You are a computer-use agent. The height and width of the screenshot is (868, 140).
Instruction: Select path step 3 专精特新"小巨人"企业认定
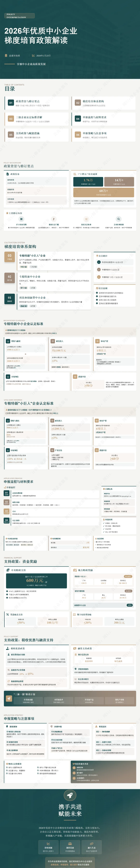[114, 277]
